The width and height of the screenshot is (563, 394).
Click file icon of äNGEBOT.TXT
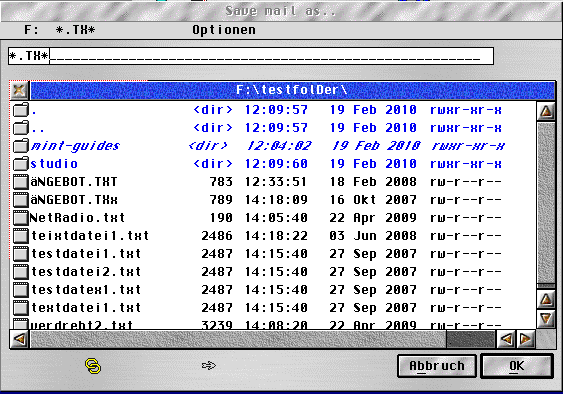20,182
